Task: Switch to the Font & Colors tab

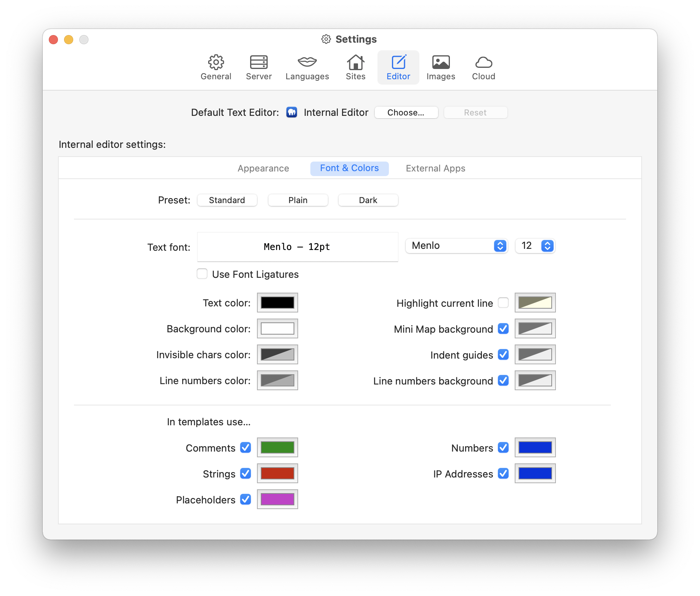Action: 349,168
